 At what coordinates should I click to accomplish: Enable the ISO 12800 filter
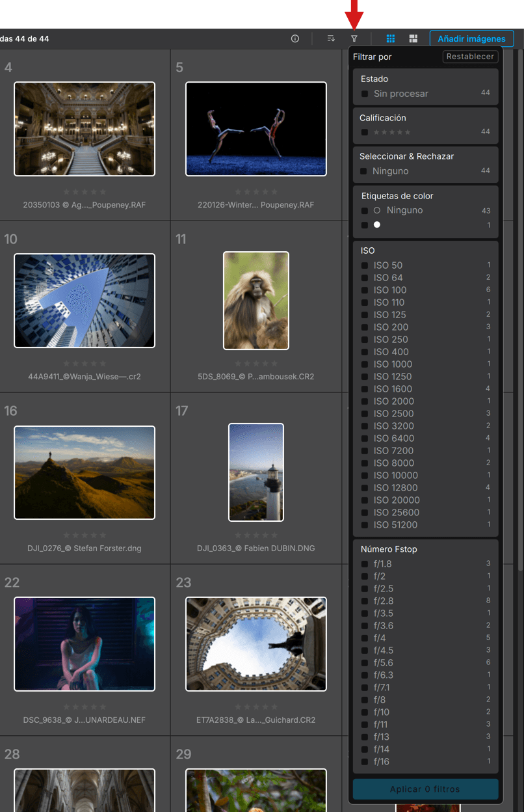pos(365,488)
